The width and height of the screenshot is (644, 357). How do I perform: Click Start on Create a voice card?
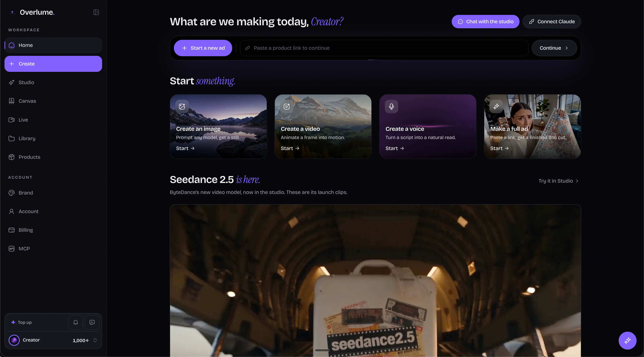395,148
